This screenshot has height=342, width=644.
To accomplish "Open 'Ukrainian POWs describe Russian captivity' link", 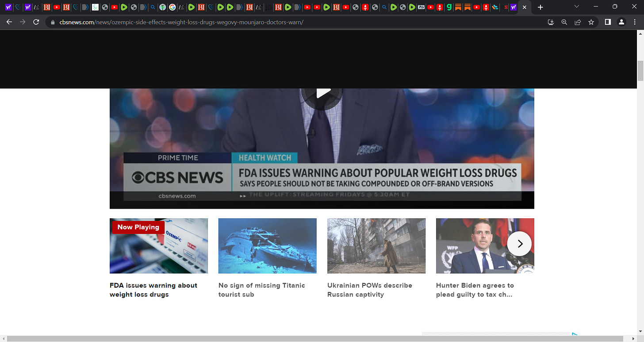I will tap(370, 290).
